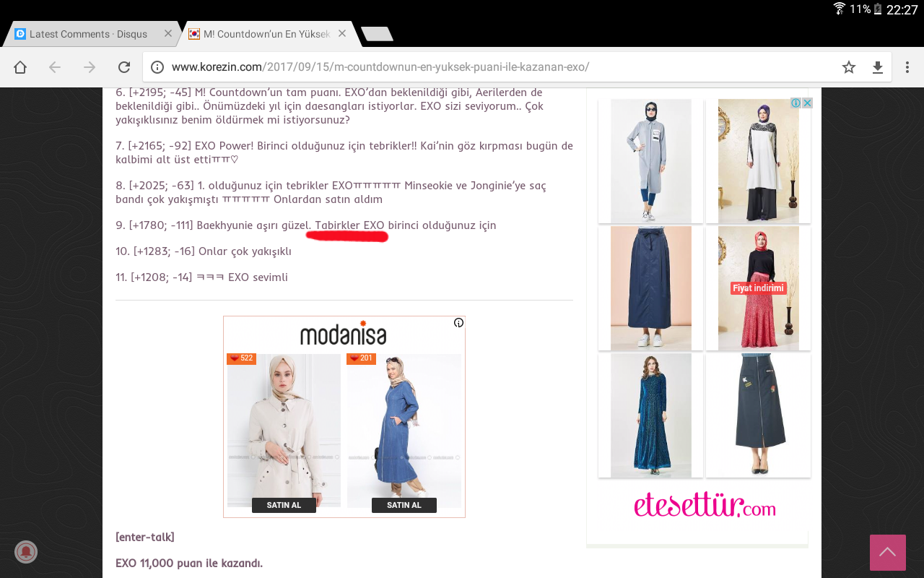Go to the browser home page
Image resolution: width=924 pixels, height=578 pixels.
coord(20,67)
